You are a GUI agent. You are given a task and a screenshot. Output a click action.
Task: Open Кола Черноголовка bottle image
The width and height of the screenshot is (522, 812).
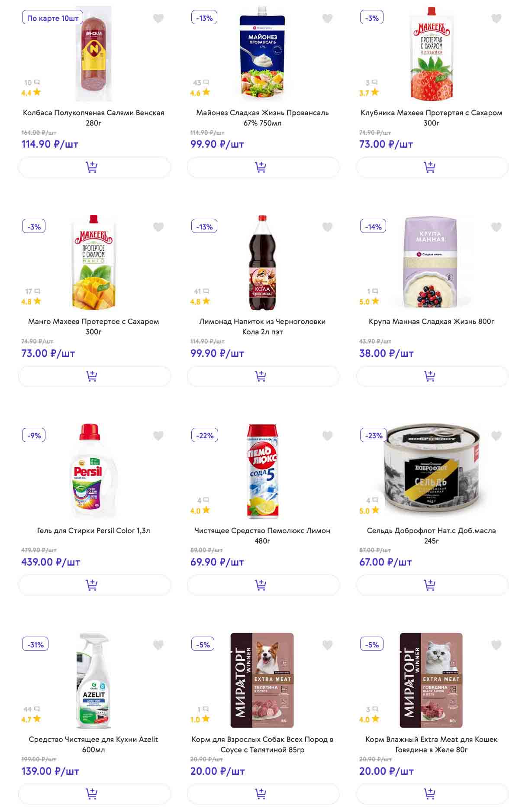click(x=262, y=262)
